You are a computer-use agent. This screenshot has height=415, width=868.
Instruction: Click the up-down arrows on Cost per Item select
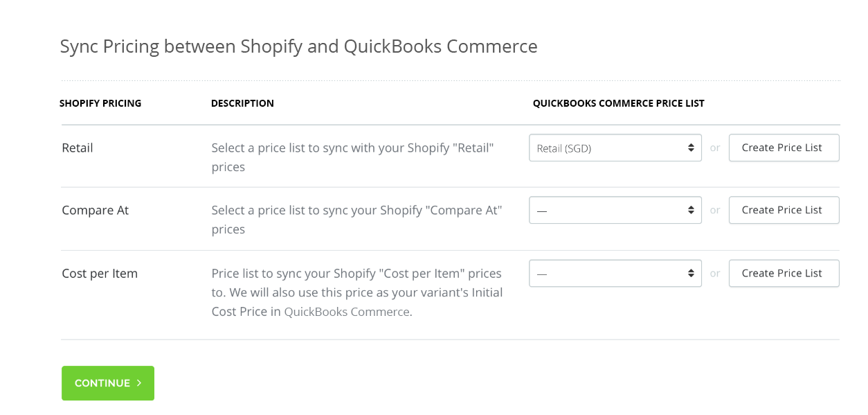(691, 273)
